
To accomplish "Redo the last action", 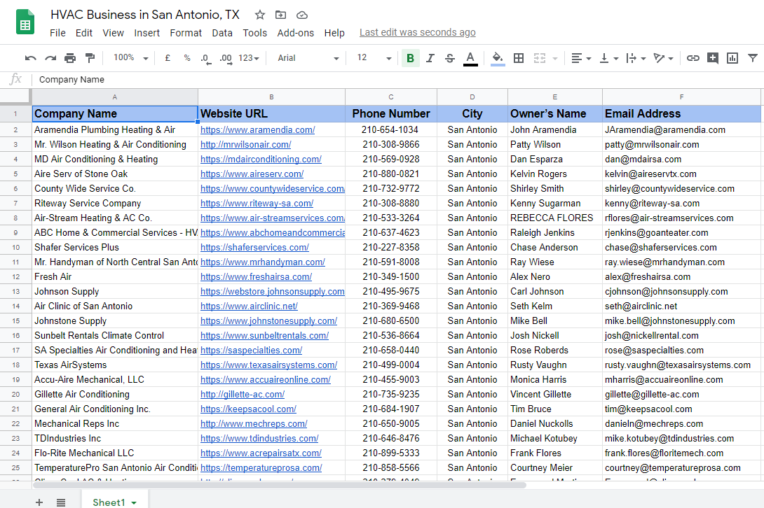I will point(50,58).
